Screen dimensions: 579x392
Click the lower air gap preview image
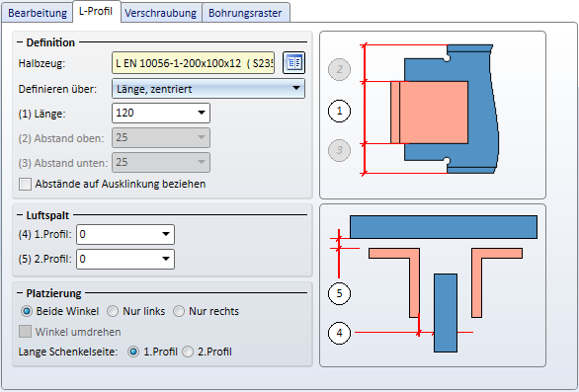pos(433,285)
